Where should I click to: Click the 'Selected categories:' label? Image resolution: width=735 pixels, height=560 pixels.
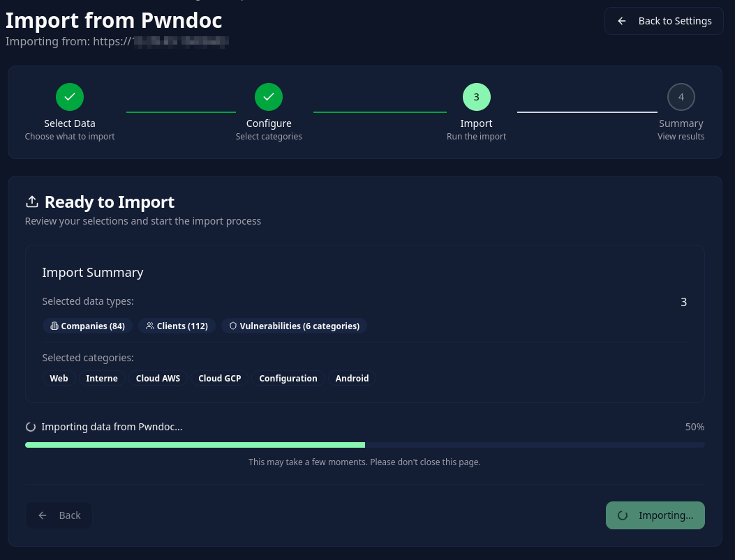(x=88, y=358)
